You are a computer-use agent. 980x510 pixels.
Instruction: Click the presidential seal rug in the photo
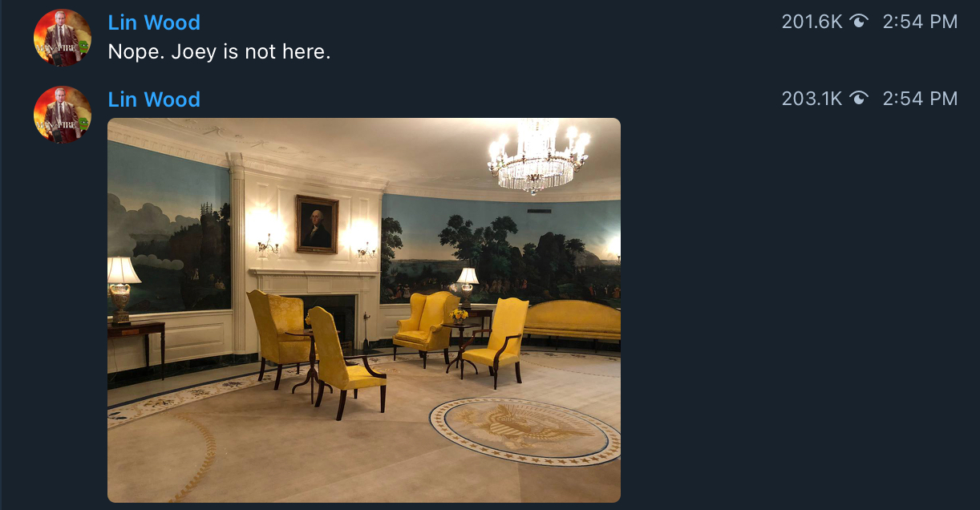coord(524,431)
